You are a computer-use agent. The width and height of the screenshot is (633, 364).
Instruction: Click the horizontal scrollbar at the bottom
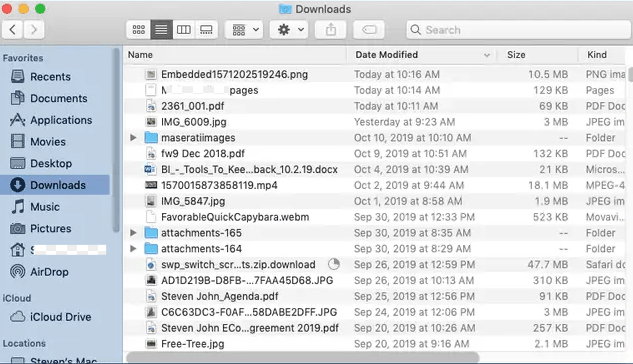coord(303,358)
